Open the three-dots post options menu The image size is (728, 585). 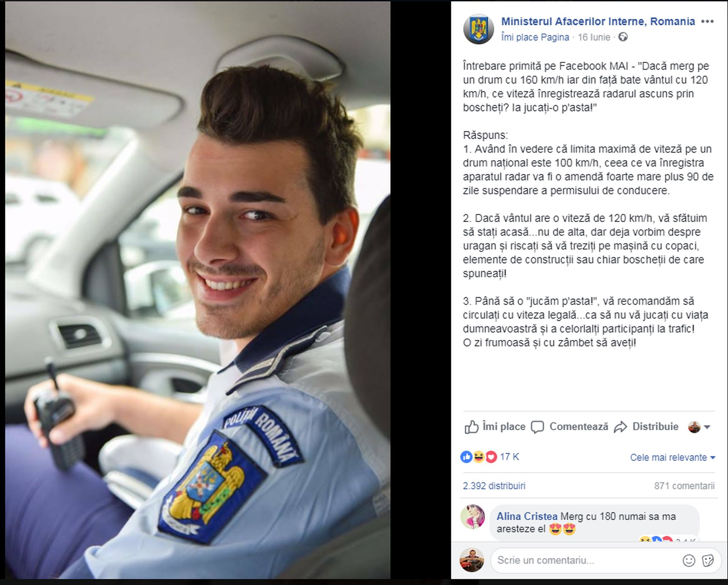(x=707, y=22)
